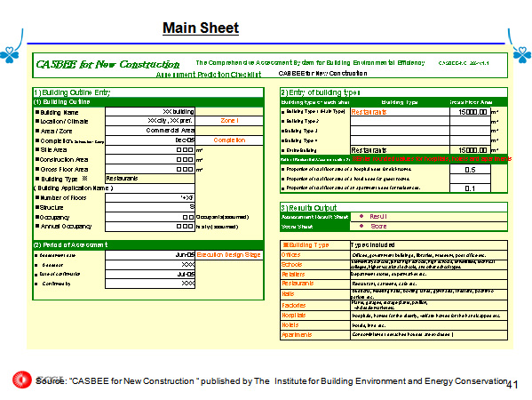
Task: Select the Number of Floors field
Action: [x=150, y=197]
